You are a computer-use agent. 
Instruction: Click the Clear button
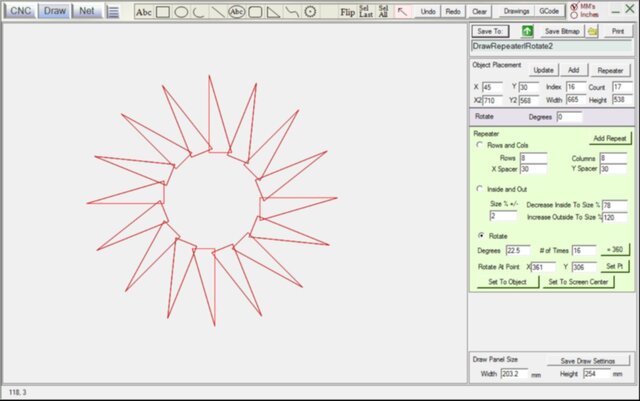pyautogui.click(x=479, y=11)
